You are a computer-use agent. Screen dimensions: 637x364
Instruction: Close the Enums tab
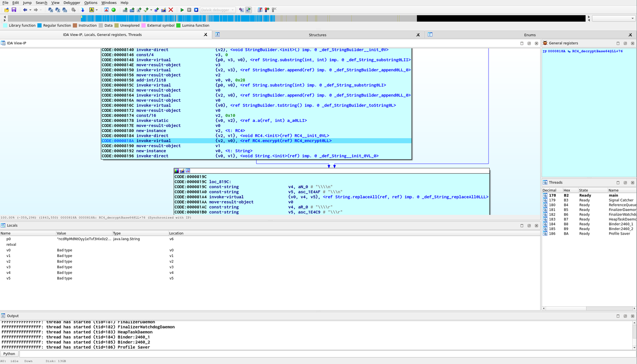tap(630, 35)
